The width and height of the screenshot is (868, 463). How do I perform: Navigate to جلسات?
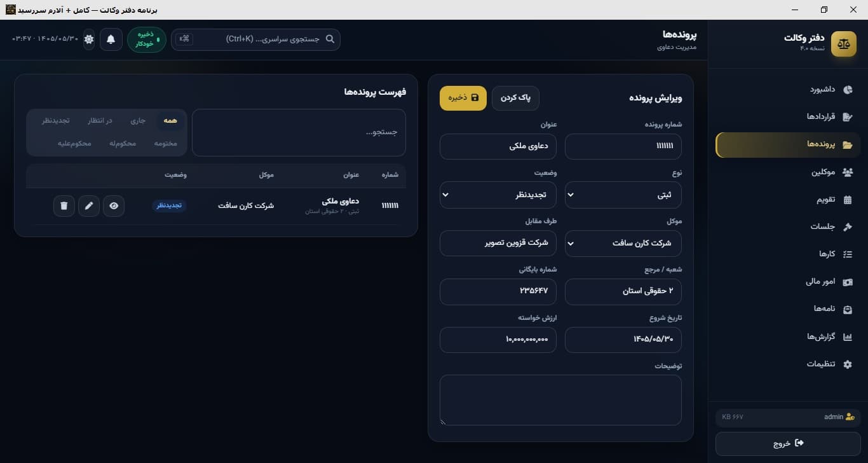788,227
